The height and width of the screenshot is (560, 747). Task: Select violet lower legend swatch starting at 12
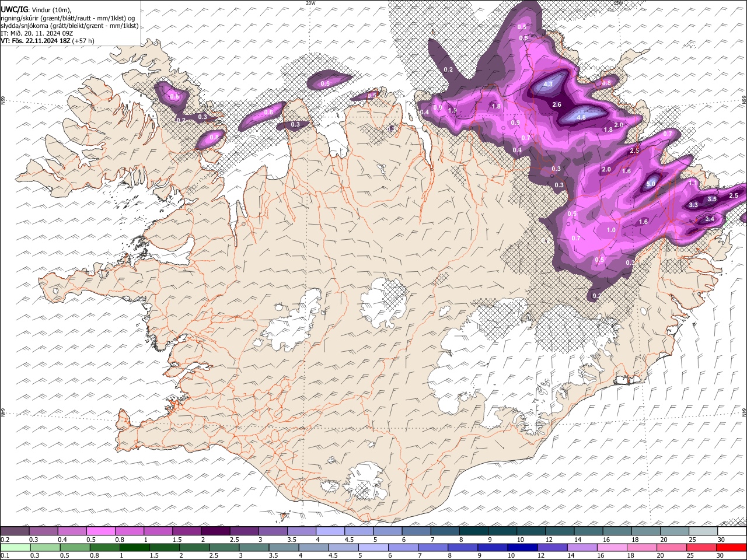click(x=551, y=548)
